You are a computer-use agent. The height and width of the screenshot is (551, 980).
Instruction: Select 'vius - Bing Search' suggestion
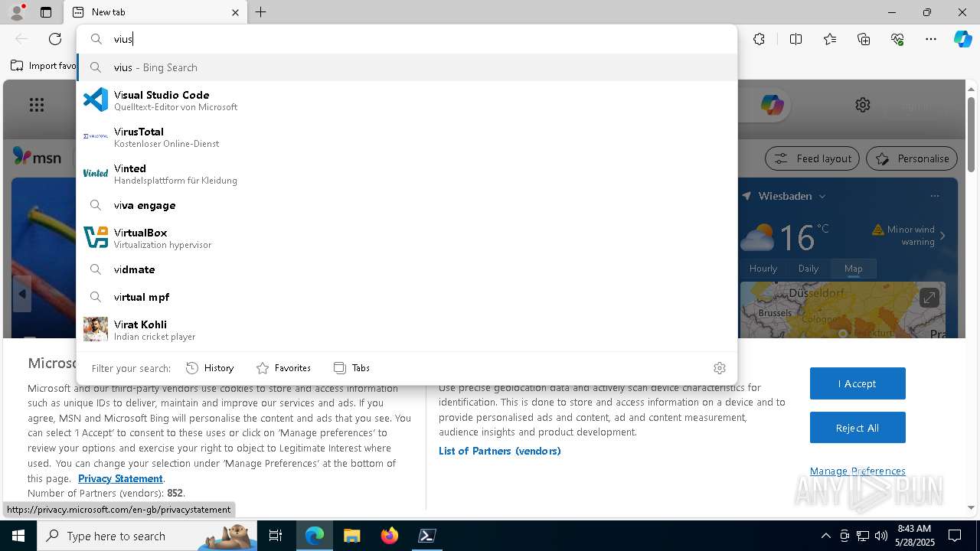tap(407, 67)
